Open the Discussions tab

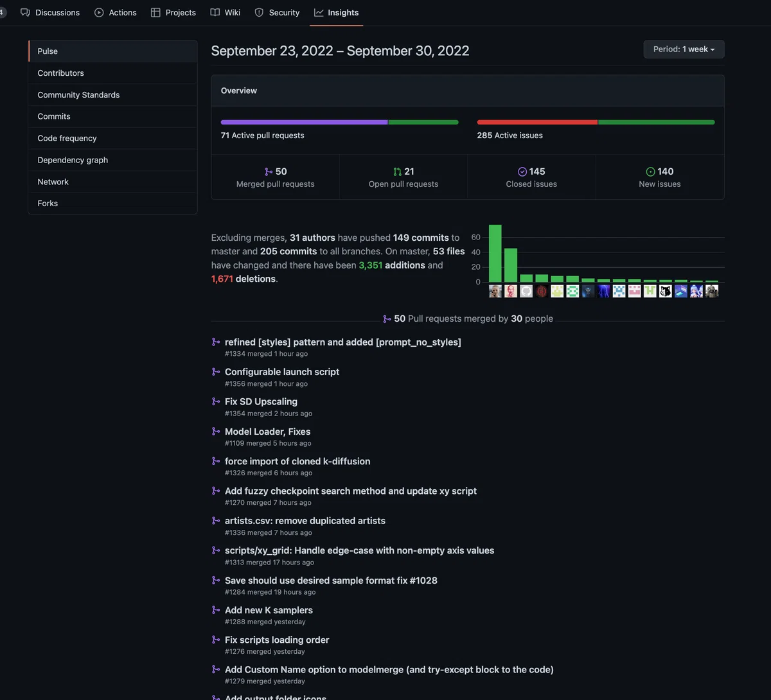pos(50,13)
